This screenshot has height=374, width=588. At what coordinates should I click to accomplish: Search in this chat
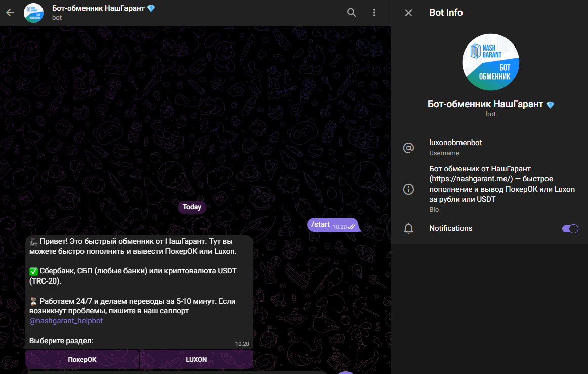tap(351, 12)
